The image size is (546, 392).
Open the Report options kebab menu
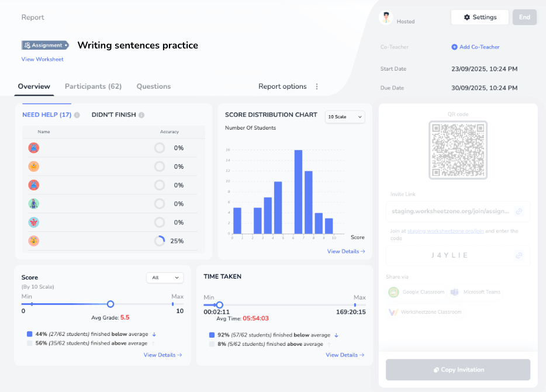point(316,86)
